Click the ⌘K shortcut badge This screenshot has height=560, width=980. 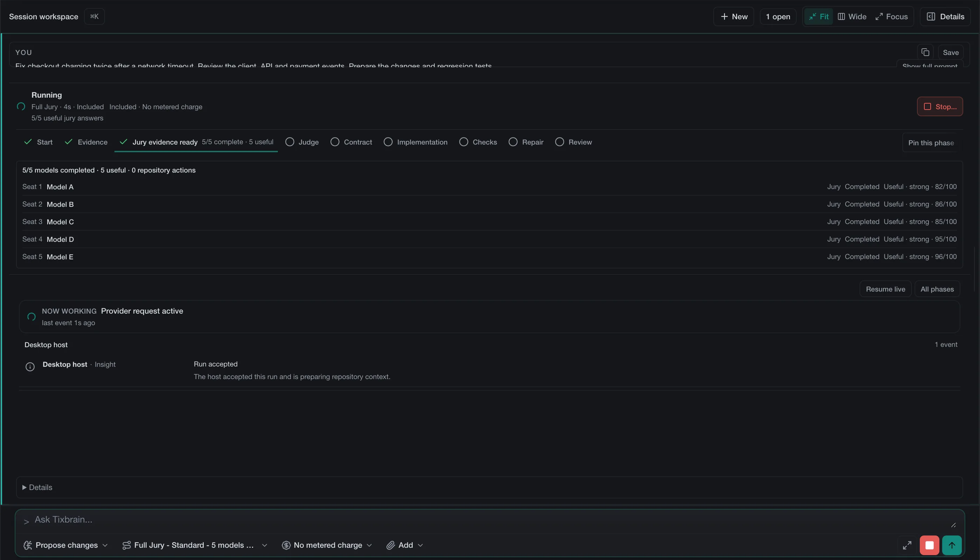[94, 16]
